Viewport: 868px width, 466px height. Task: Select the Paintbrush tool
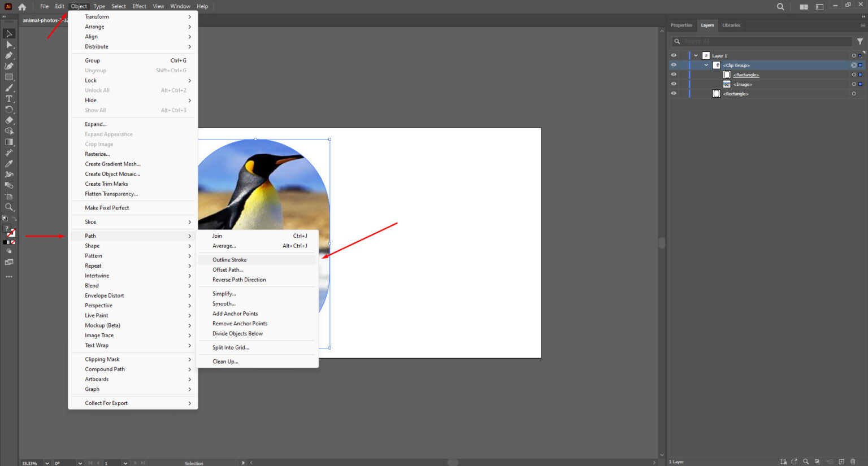(9, 88)
